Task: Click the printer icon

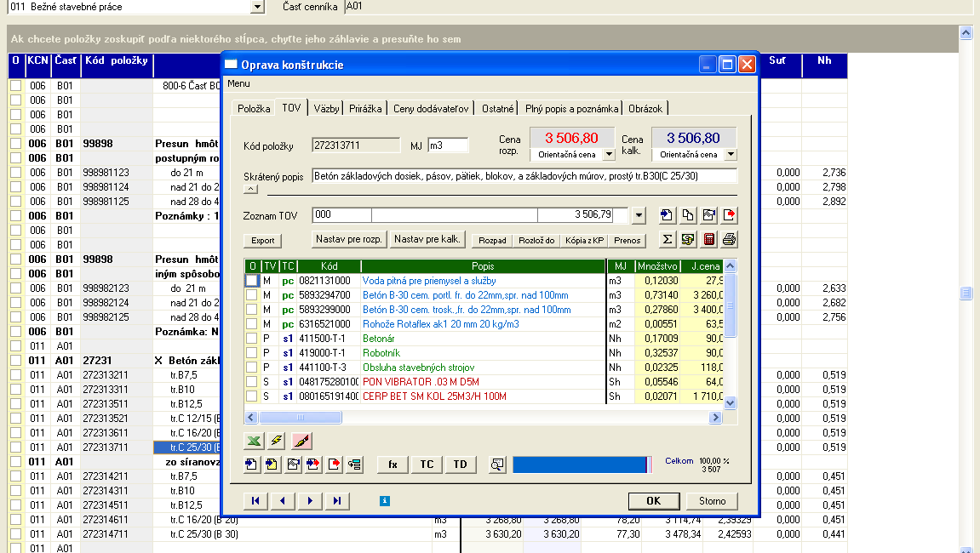Action: (729, 239)
